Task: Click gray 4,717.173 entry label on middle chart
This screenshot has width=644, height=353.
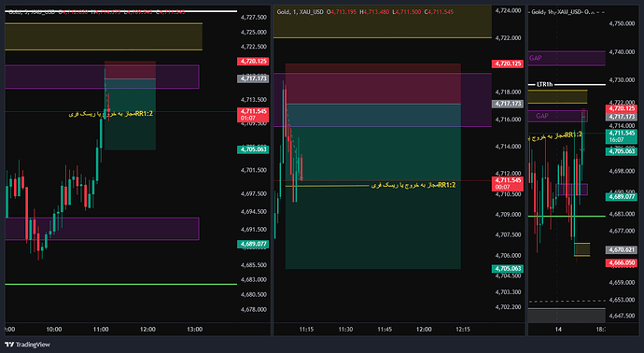Action: pyautogui.click(x=508, y=104)
